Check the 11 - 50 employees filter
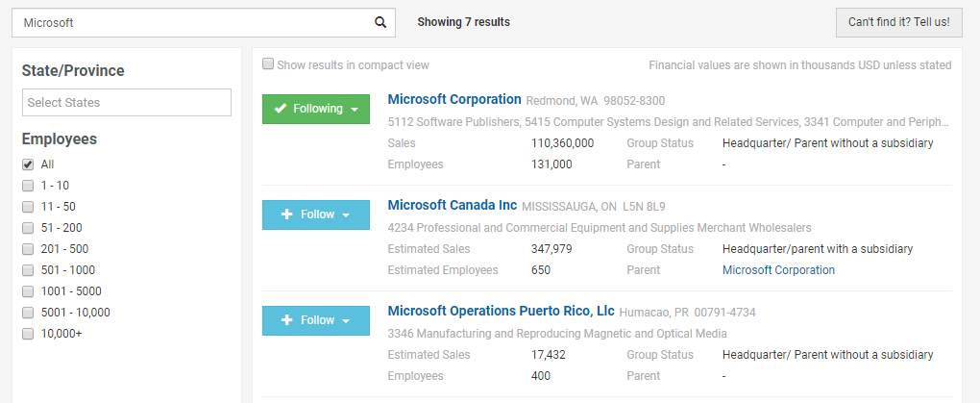980x403 pixels. (x=28, y=207)
